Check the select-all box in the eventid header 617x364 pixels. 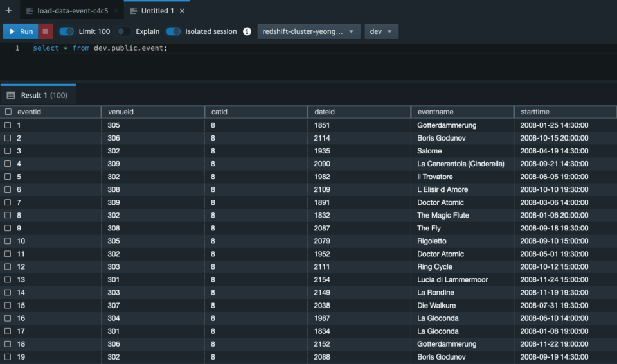8,112
